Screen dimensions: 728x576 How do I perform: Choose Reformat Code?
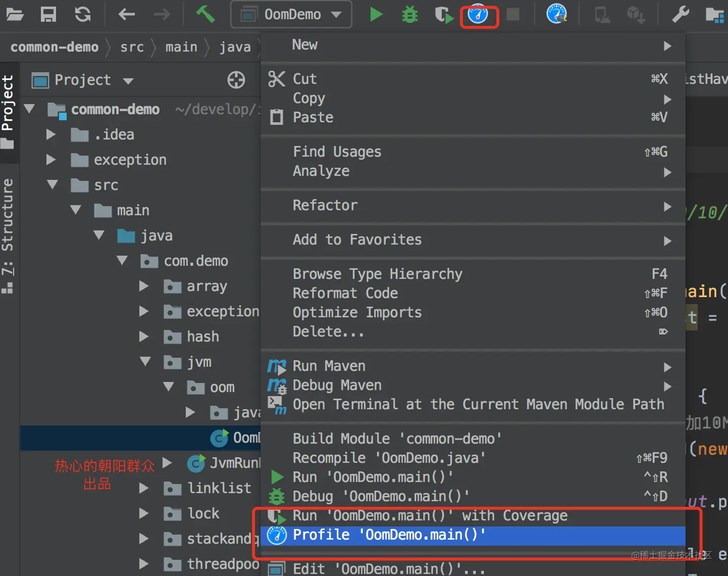[x=473, y=293]
